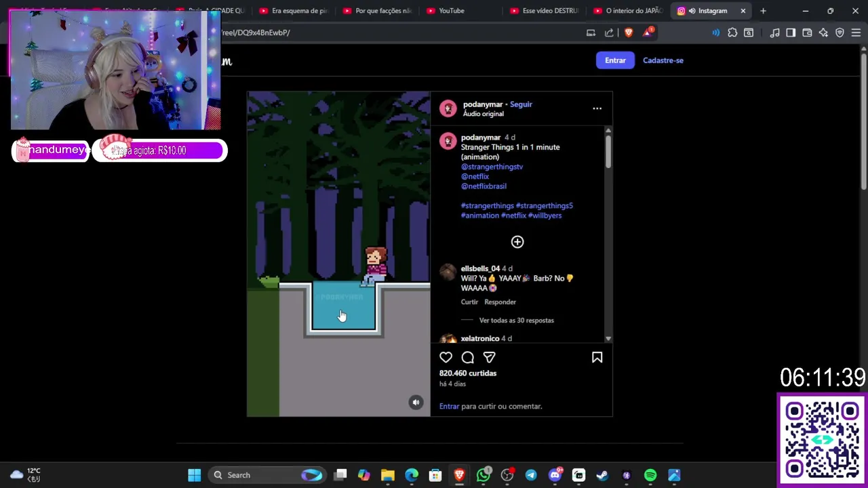Expand 'Ver todas as 30 respostas'
Viewport: 868px width, 488px height.
click(x=517, y=321)
